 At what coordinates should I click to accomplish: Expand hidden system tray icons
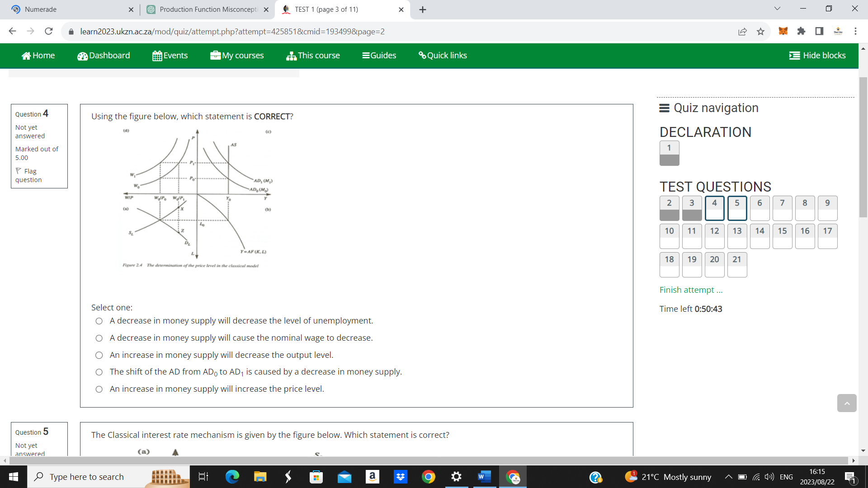pyautogui.click(x=728, y=477)
